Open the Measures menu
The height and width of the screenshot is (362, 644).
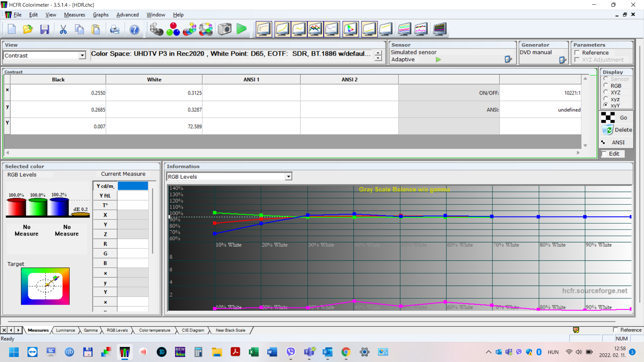[74, 15]
